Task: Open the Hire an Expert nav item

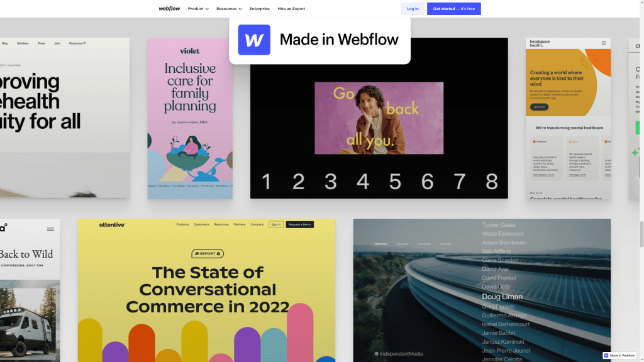Action: pyautogui.click(x=291, y=9)
